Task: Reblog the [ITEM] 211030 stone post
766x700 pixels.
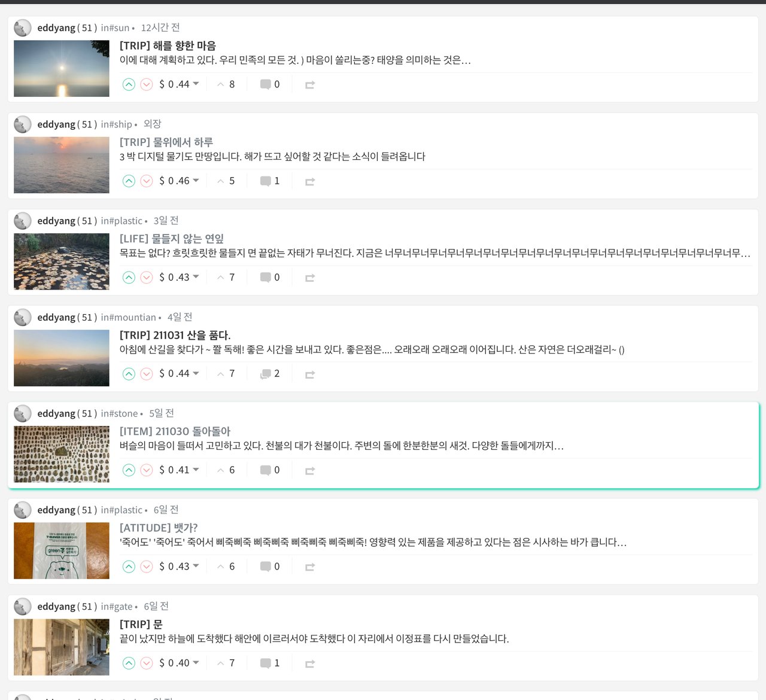Action: pos(310,471)
